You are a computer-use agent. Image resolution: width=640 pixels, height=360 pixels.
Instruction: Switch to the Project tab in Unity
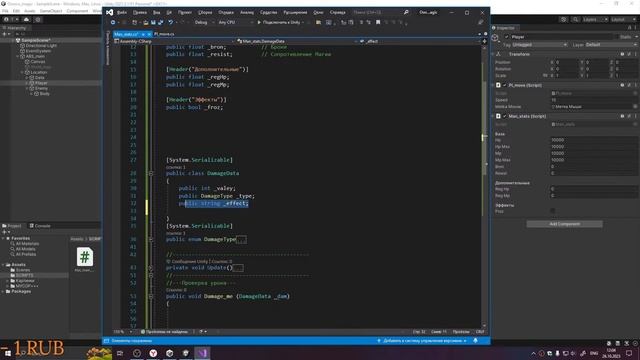12,226
